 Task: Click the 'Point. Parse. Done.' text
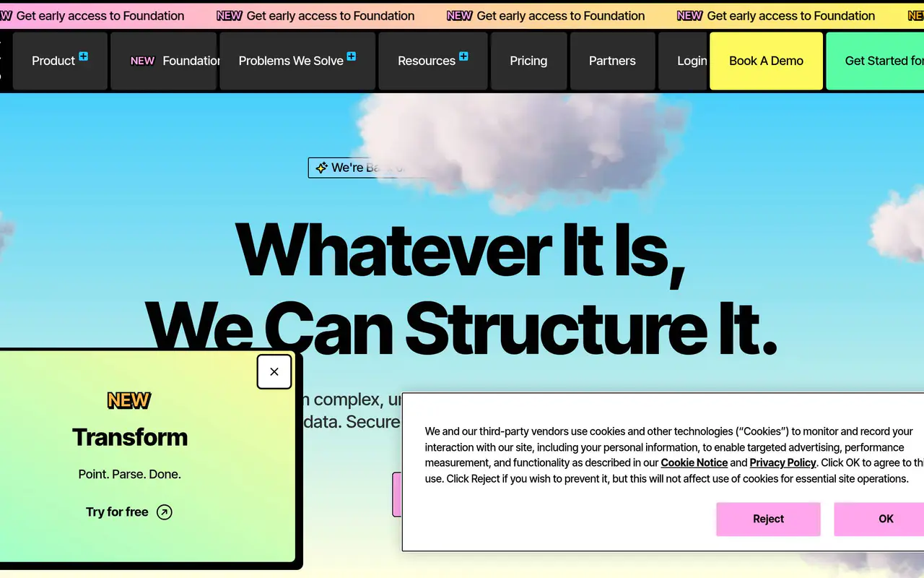point(130,474)
